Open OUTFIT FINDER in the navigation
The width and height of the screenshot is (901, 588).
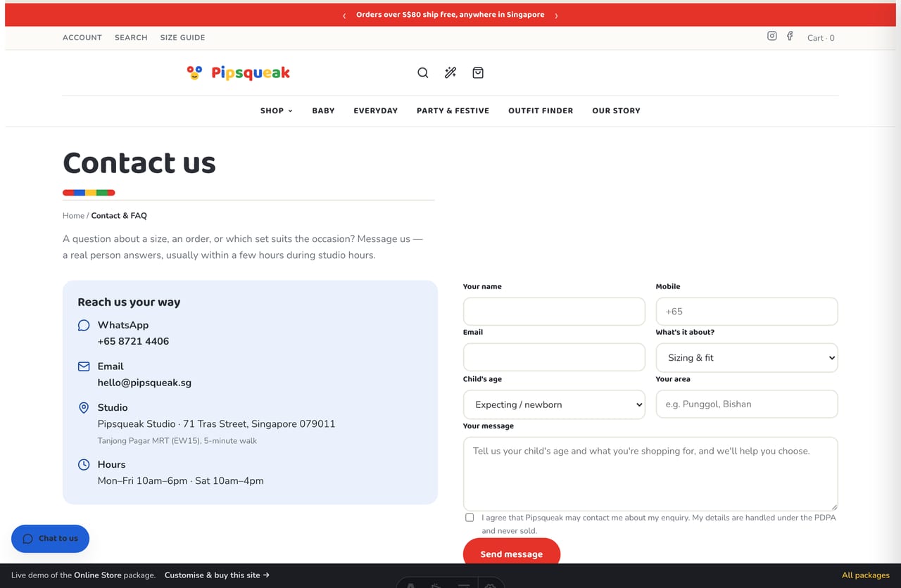pyautogui.click(x=541, y=110)
